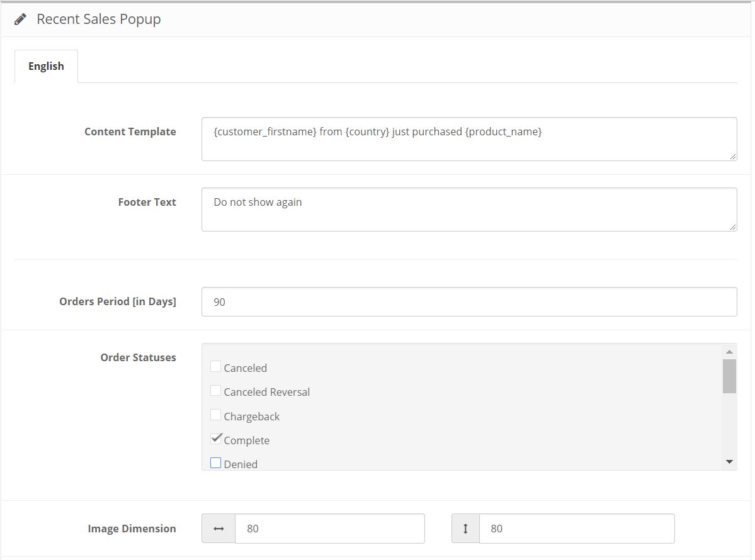Screen dimensions: 755x560
Task: Click the Order Statuses label
Action: click(138, 357)
